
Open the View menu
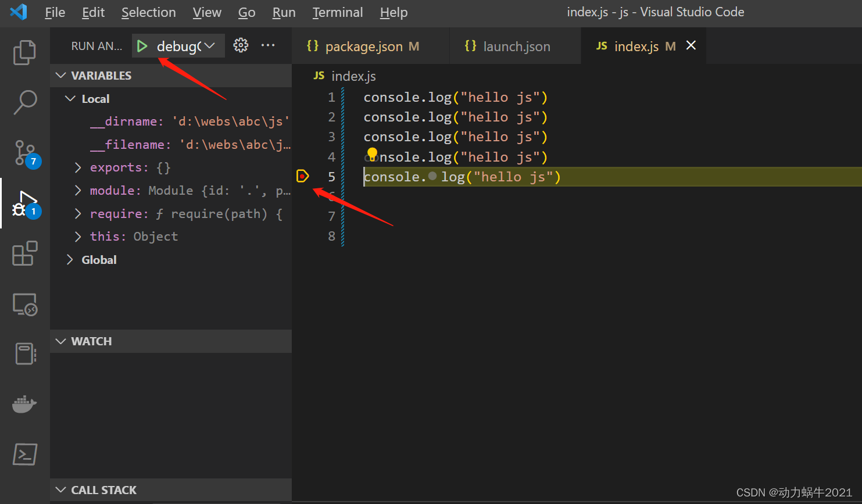coord(207,12)
